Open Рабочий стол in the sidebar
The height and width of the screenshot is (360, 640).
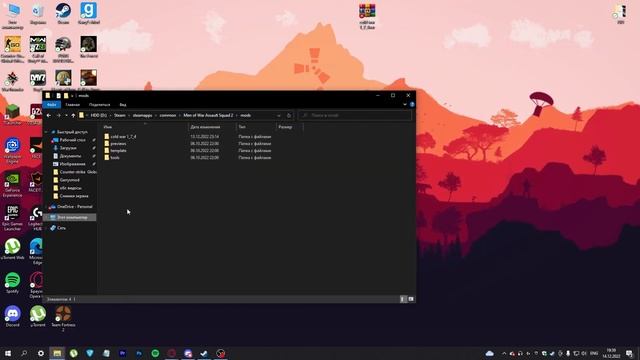[x=73, y=140]
